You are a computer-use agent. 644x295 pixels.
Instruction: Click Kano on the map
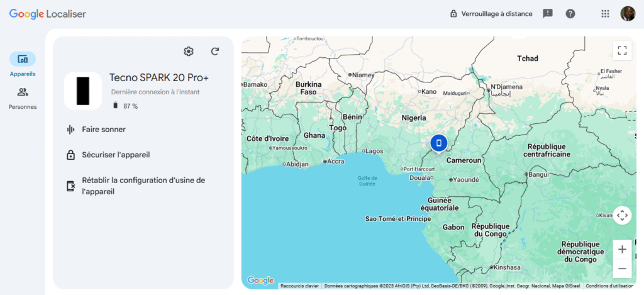(x=429, y=92)
